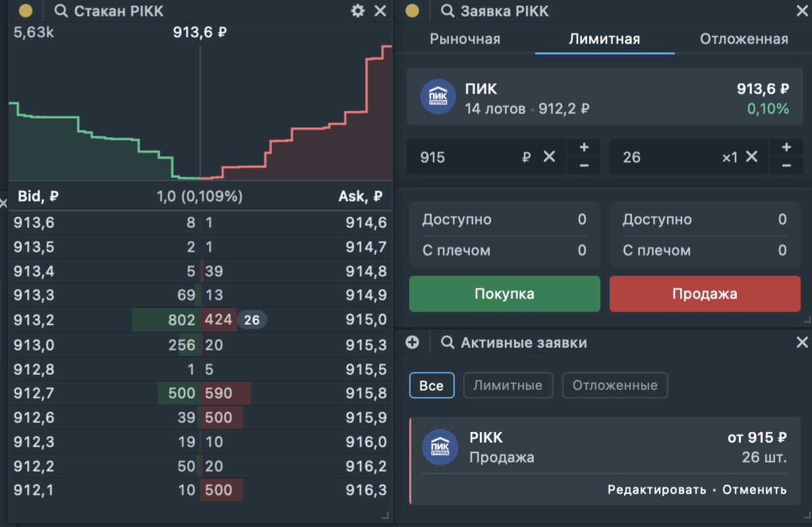Click the red Продажа button

coord(705,294)
